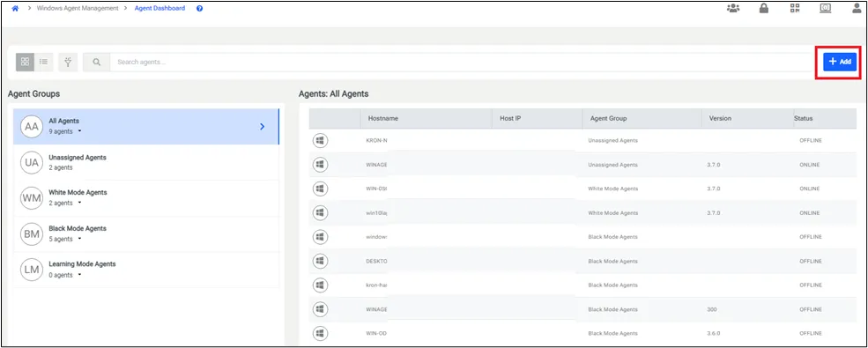This screenshot has height=348, width=868.
Task: Go to the home icon in breadcrumb
Action: tap(15, 8)
